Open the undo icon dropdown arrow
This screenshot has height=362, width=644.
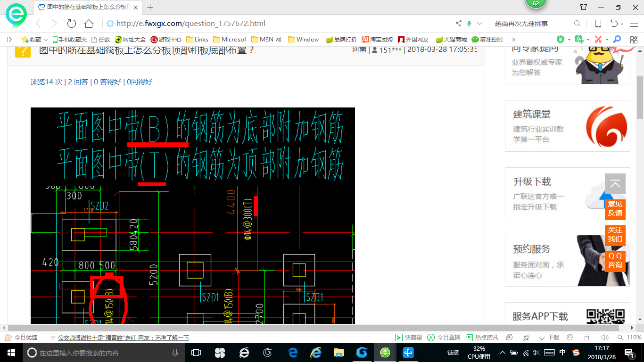point(622,24)
